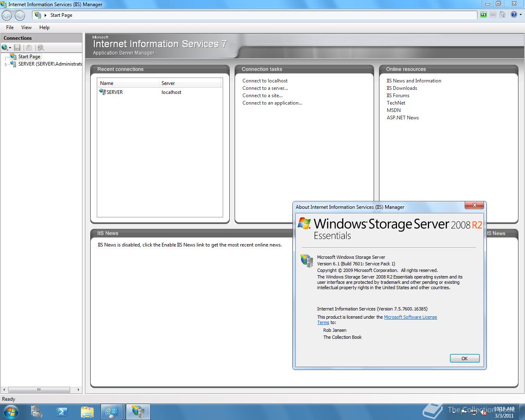Viewport: 525px width, 420px height.
Task: Click the Ready status bar text
Action: [x=9, y=399]
